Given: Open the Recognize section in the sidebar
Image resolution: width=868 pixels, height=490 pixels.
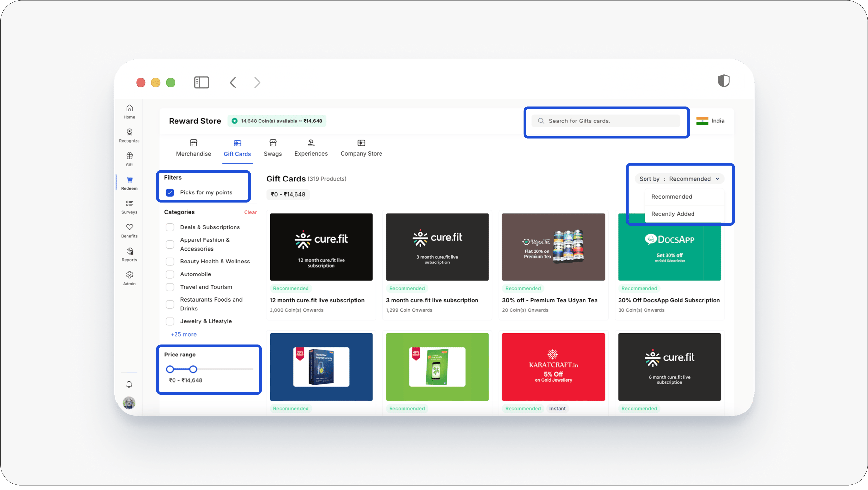Looking at the screenshot, I should coord(129,135).
